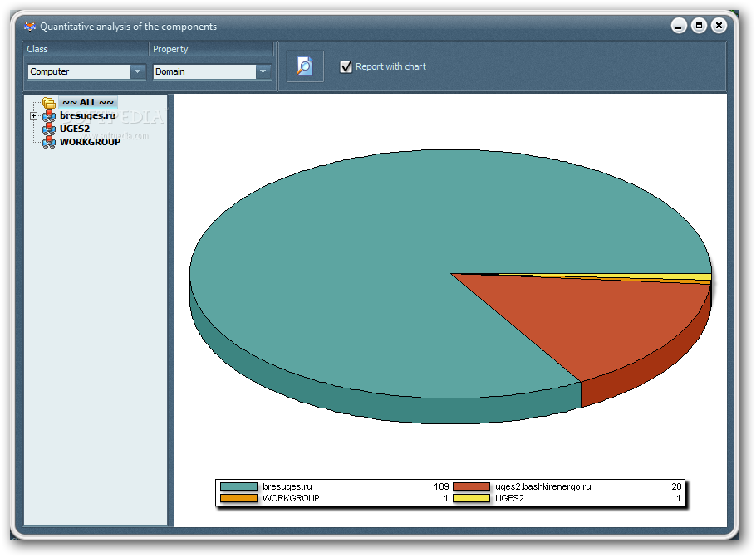Select the ~~ ALL ~~ tree item

coord(88,102)
